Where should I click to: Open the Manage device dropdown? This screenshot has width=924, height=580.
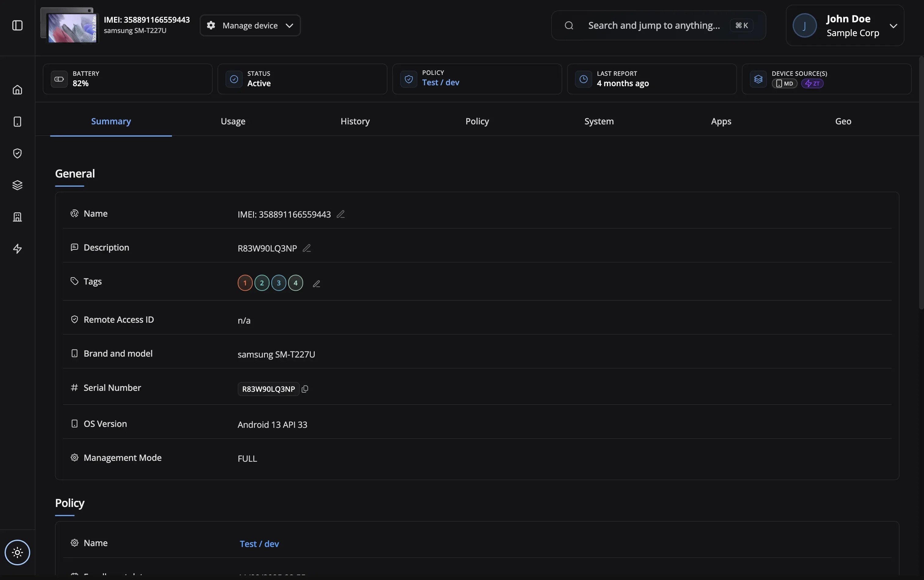[250, 25]
